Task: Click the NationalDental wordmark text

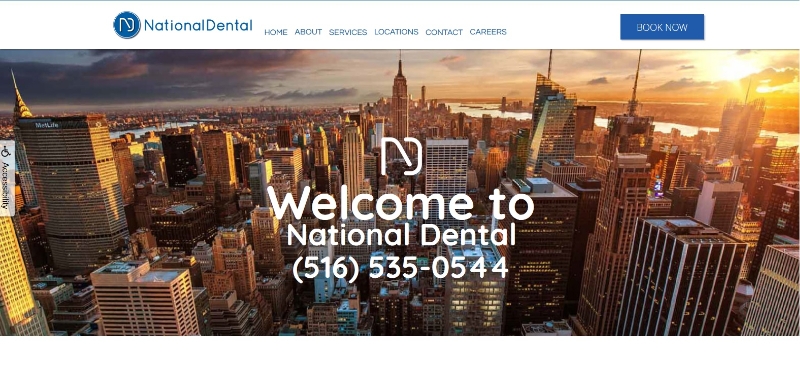Action: click(198, 25)
